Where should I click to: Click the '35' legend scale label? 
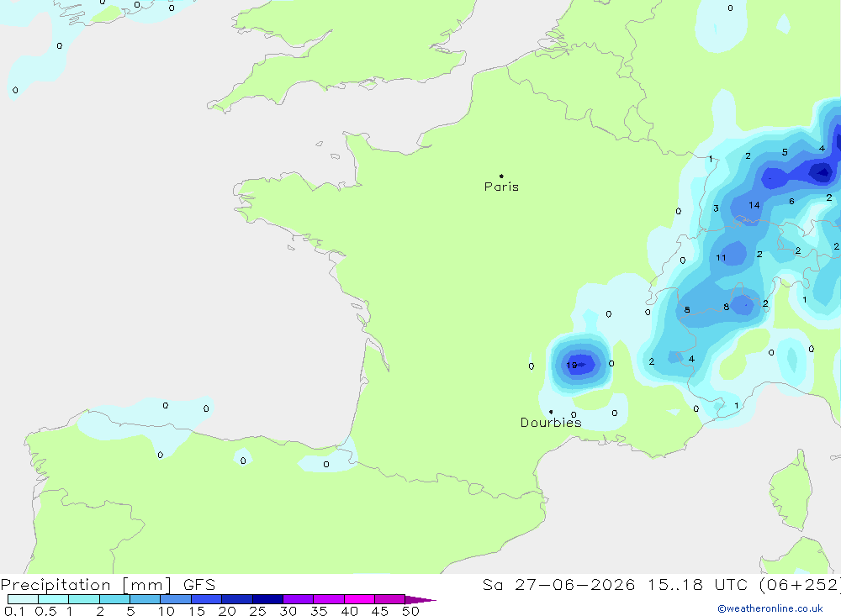point(319,611)
